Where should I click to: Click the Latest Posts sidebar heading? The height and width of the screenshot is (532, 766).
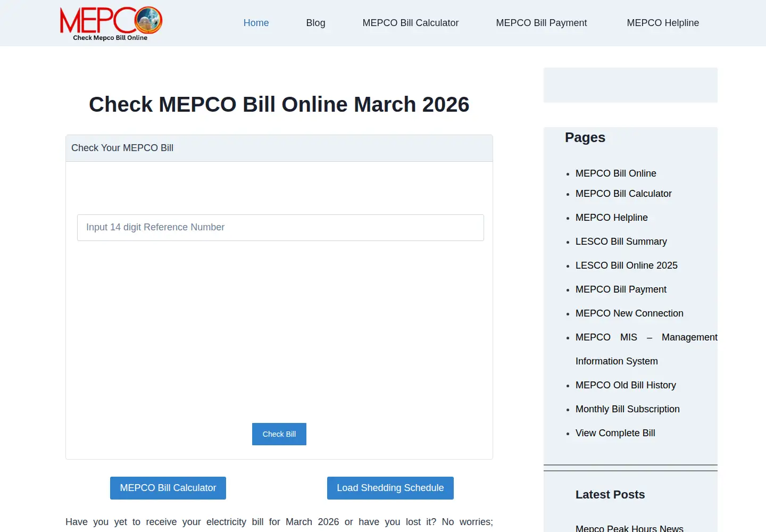pos(610,495)
